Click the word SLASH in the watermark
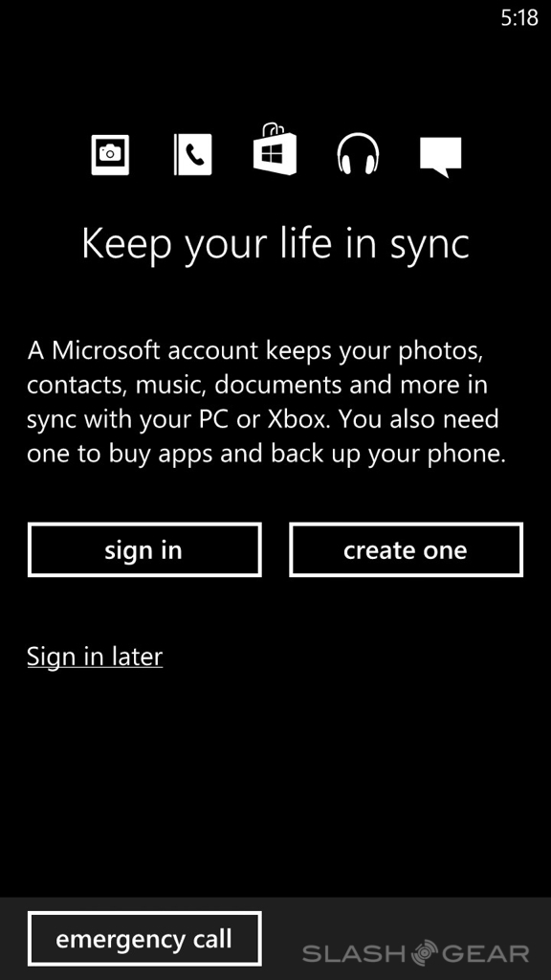Image resolution: width=551 pixels, height=980 pixels. [356, 953]
